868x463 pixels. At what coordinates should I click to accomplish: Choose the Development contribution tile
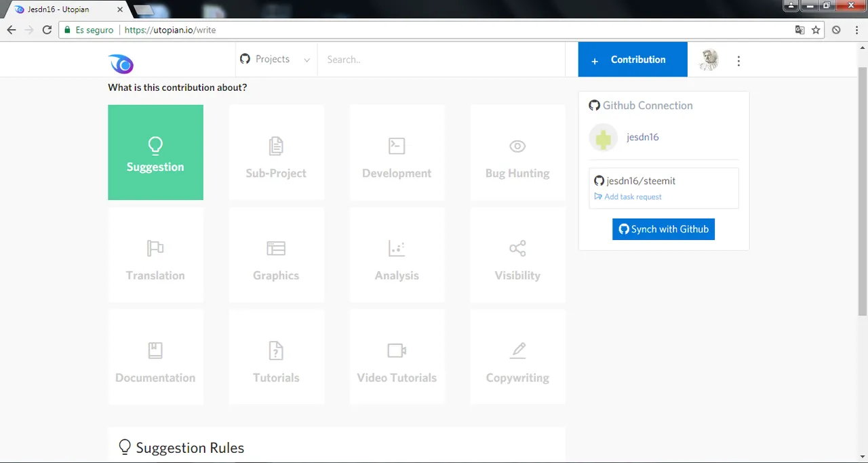point(397,153)
